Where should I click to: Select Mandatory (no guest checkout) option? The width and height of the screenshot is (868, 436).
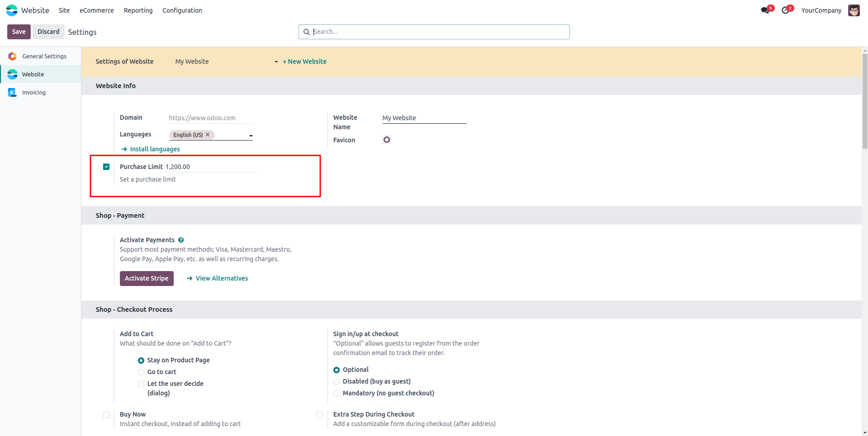337,393
